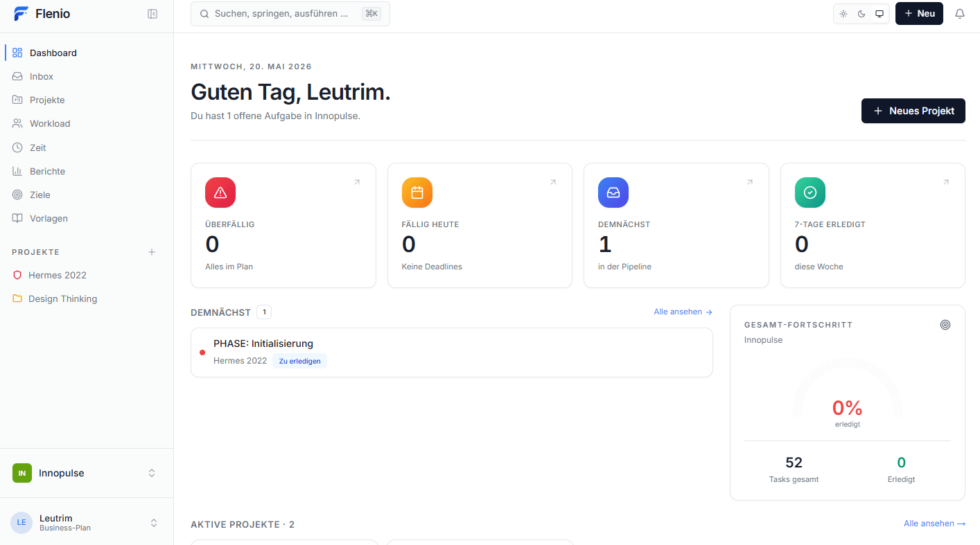The height and width of the screenshot is (545, 980).
Task: Click the heading Guten Tag, Leutrim.
Action: (290, 92)
